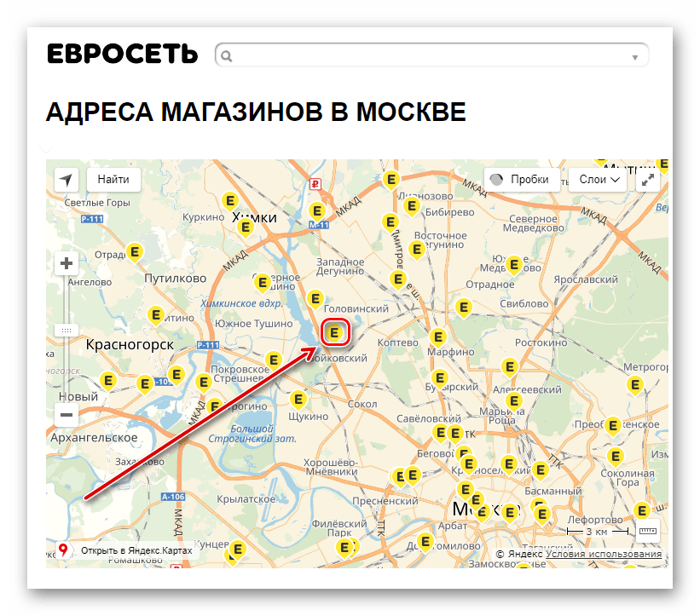700x616 pixels.
Task: Click the Ростокино map label
Action: pyautogui.click(x=541, y=343)
